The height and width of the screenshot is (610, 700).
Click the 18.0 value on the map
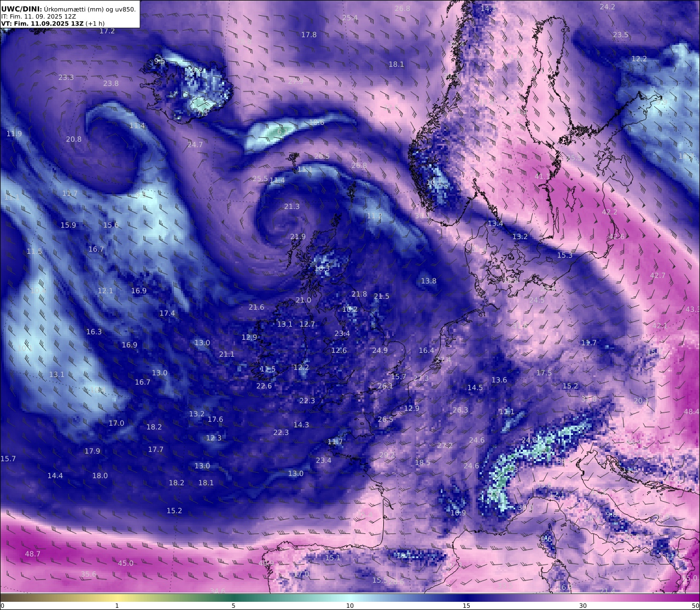(100, 476)
